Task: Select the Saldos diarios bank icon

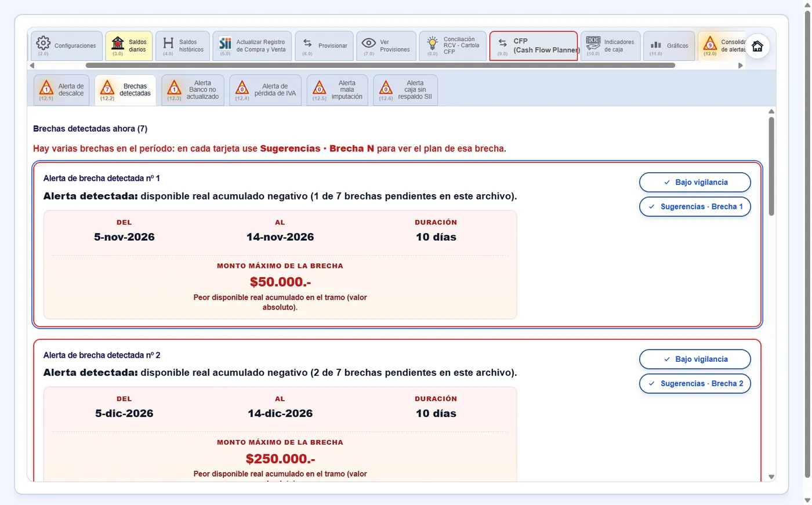Action: [x=118, y=43]
